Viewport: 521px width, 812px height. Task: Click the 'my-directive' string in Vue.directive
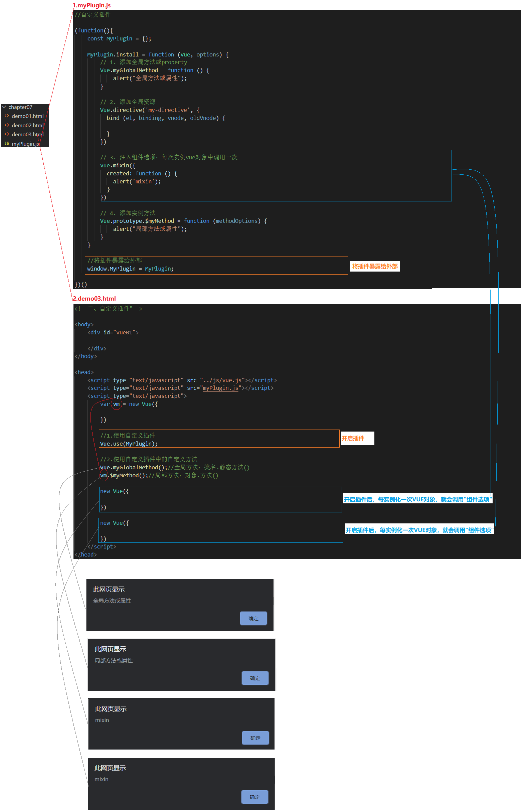[x=167, y=110]
